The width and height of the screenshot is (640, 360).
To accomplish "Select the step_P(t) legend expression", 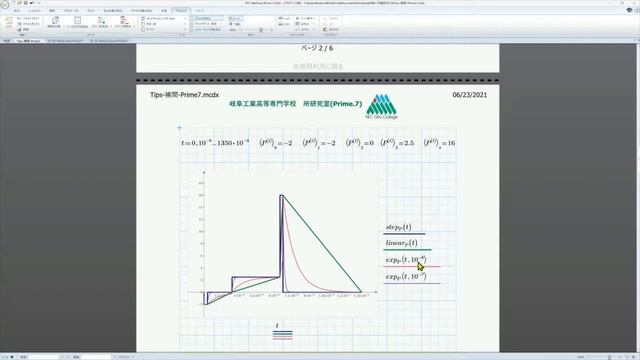I will click(x=398, y=227).
